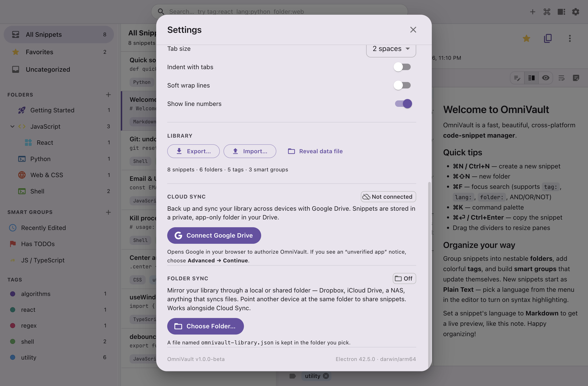Close the Settings dialog
This screenshot has height=386, width=588.
click(x=413, y=30)
